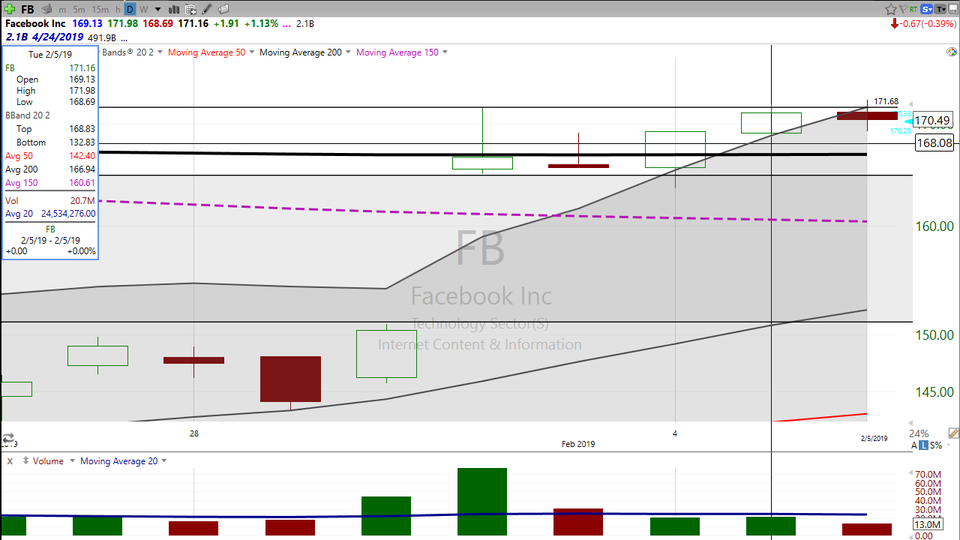Screen dimensions: 960x540
Task: Click the 70.0M volume scale label
Action: [928, 474]
